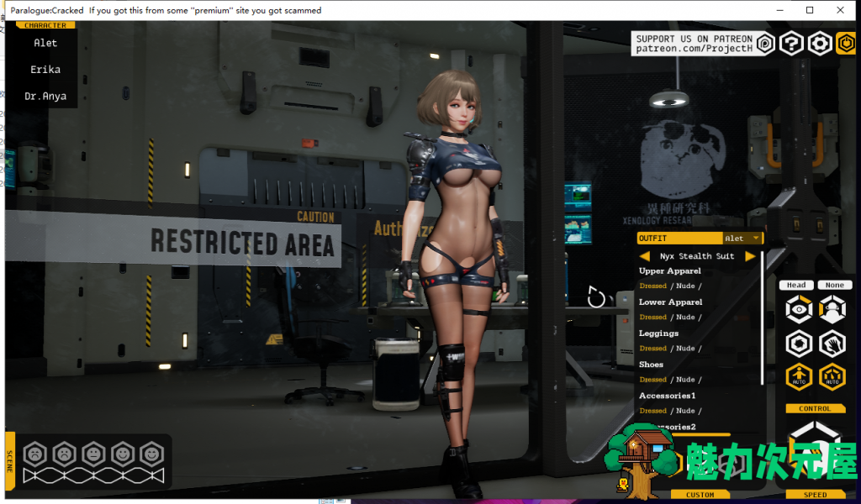This screenshot has width=861, height=504.
Task: Select character Alet from the list
Action: (x=45, y=43)
